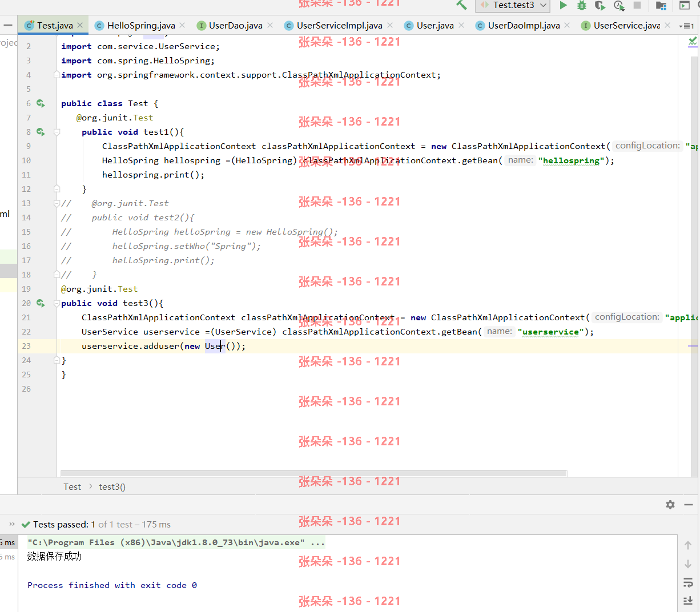This screenshot has width=700, height=612.
Task: Run with Coverage using the shield icon
Action: click(x=600, y=5)
